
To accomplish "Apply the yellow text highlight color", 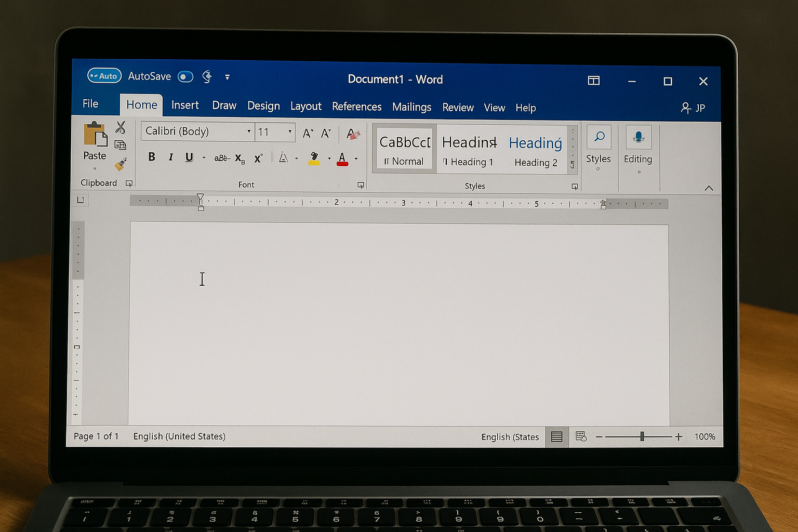I will tap(314, 158).
